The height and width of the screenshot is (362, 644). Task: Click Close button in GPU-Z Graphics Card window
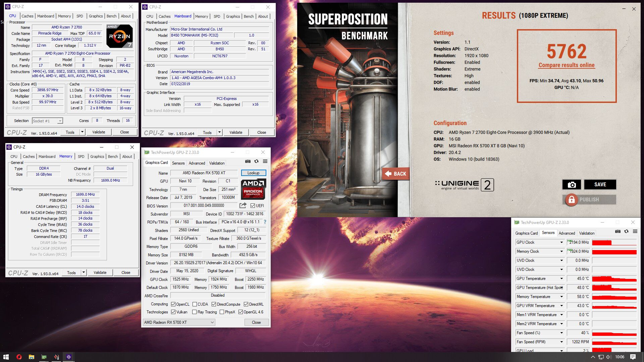[x=256, y=322]
